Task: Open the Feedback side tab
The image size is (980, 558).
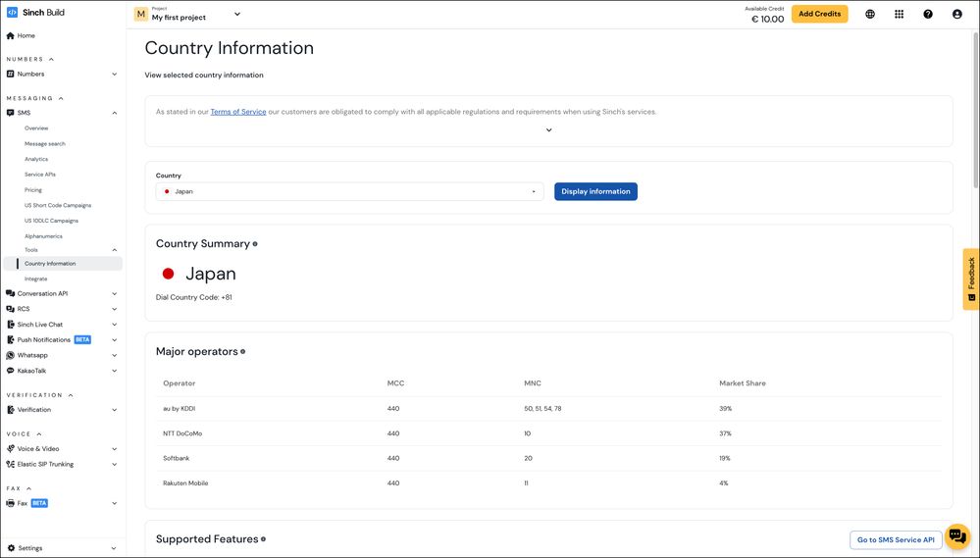Action: pos(970,279)
